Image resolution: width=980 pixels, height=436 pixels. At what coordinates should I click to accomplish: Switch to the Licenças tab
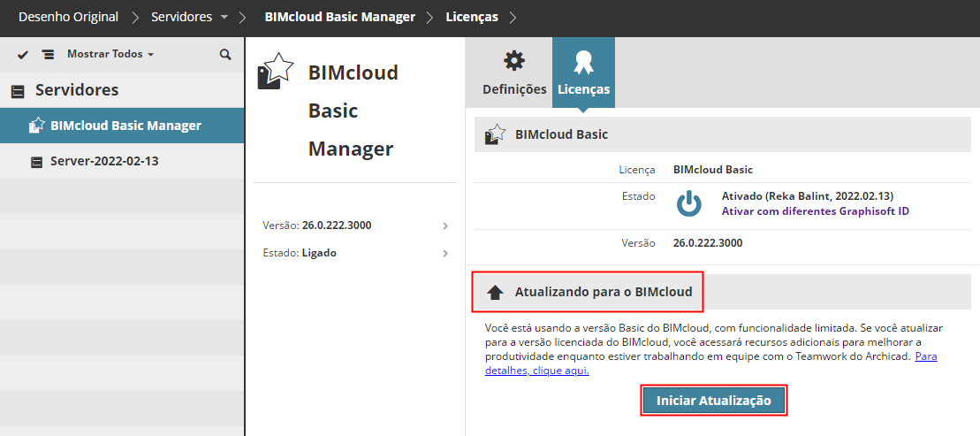[x=584, y=73]
